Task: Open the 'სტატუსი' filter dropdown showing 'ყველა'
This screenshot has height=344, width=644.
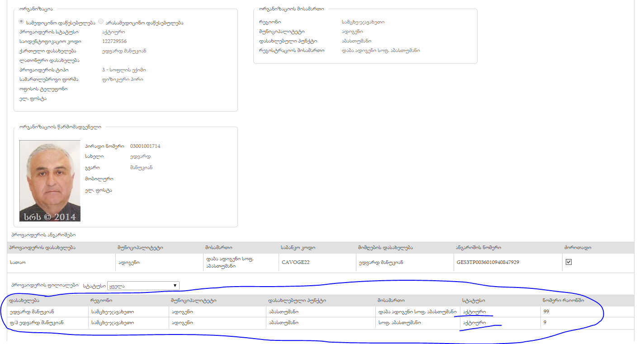Action: pos(143,286)
